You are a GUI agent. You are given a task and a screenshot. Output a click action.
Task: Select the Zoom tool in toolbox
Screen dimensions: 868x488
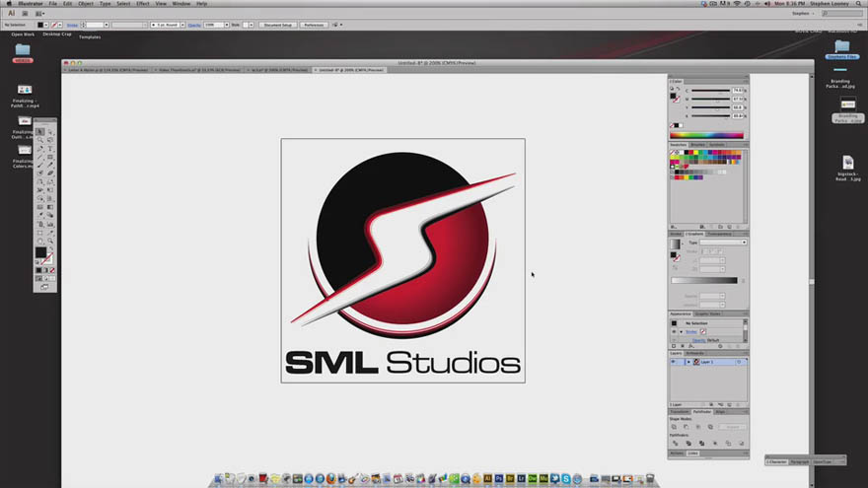pos(50,241)
